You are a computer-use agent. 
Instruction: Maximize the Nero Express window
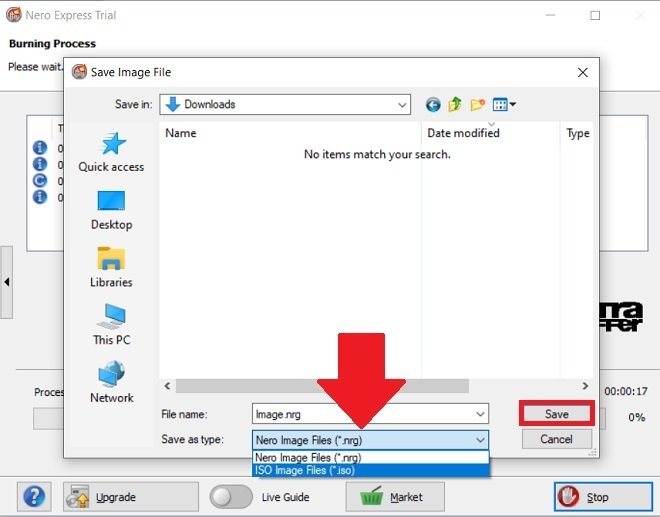(x=595, y=16)
